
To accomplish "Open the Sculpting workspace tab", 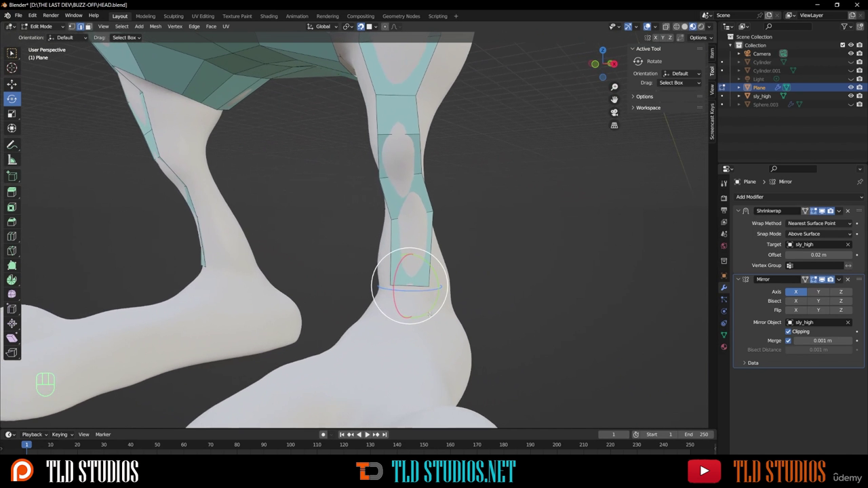I will (x=173, y=16).
